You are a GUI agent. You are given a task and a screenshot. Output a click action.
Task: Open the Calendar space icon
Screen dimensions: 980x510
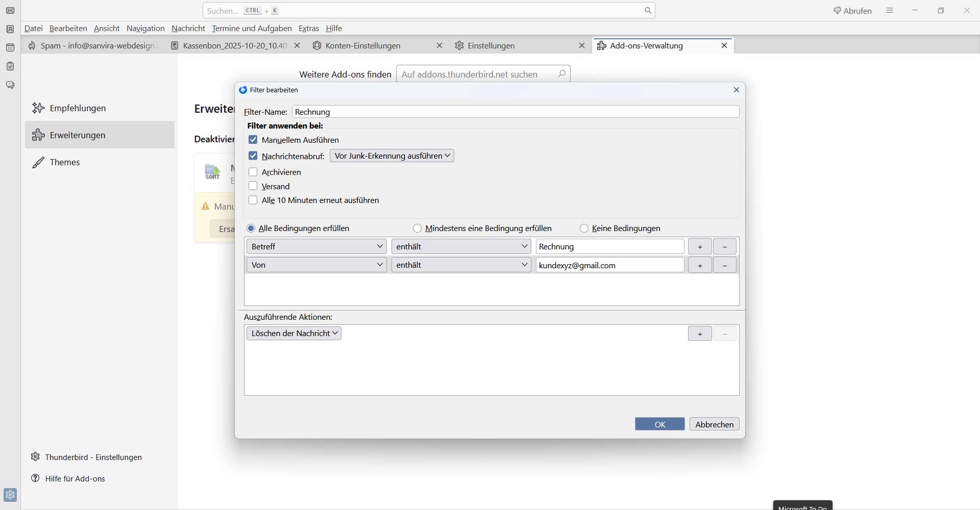pyautogui.click(x=10, y=48)
